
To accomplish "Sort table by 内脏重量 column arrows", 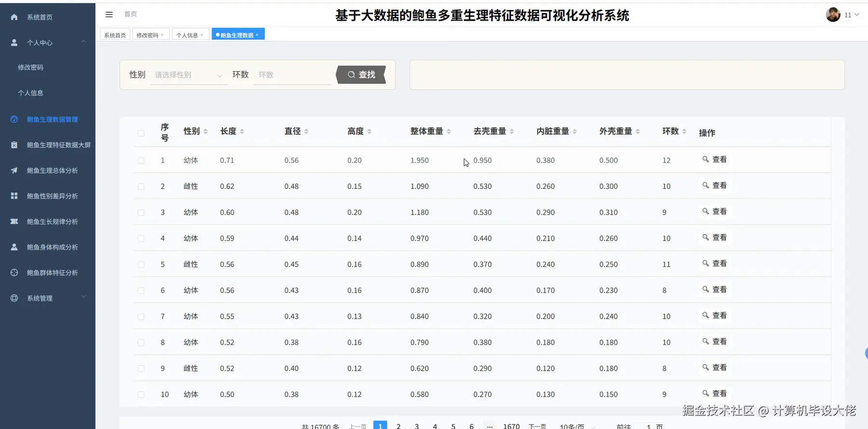I will pyautogui.click(x=575, y=131).
